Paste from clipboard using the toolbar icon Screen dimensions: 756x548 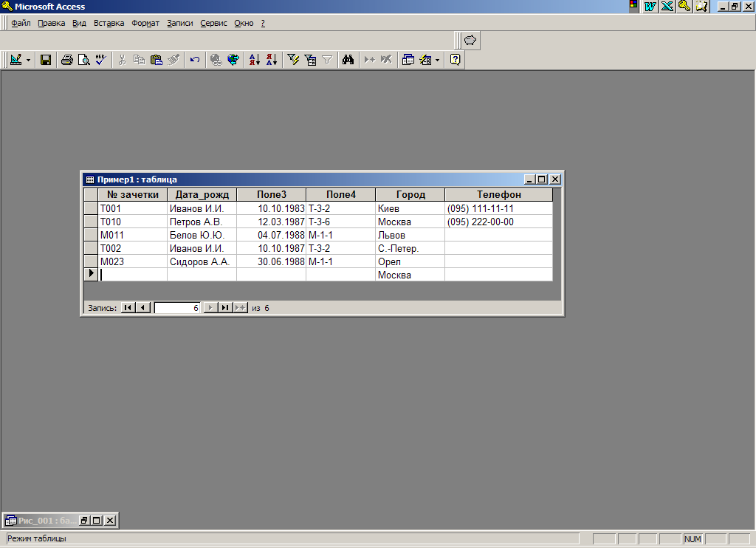click(157, 60)
